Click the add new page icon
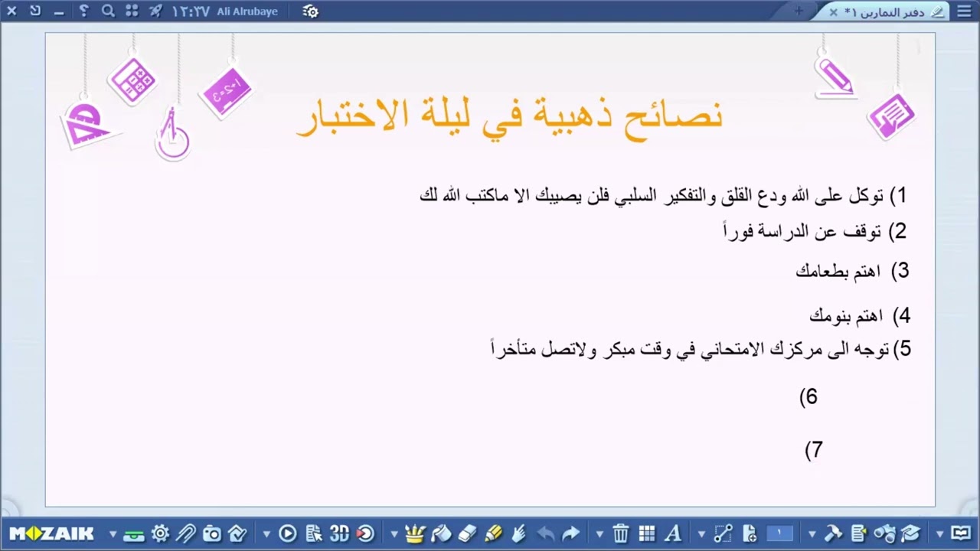980x551 pixels. (750, 533)
